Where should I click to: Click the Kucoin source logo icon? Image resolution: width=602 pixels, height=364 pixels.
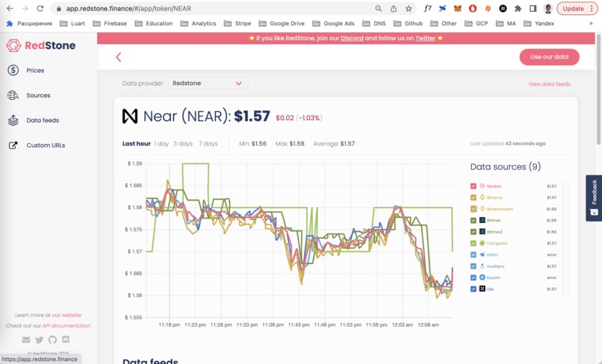pos(482,277)
